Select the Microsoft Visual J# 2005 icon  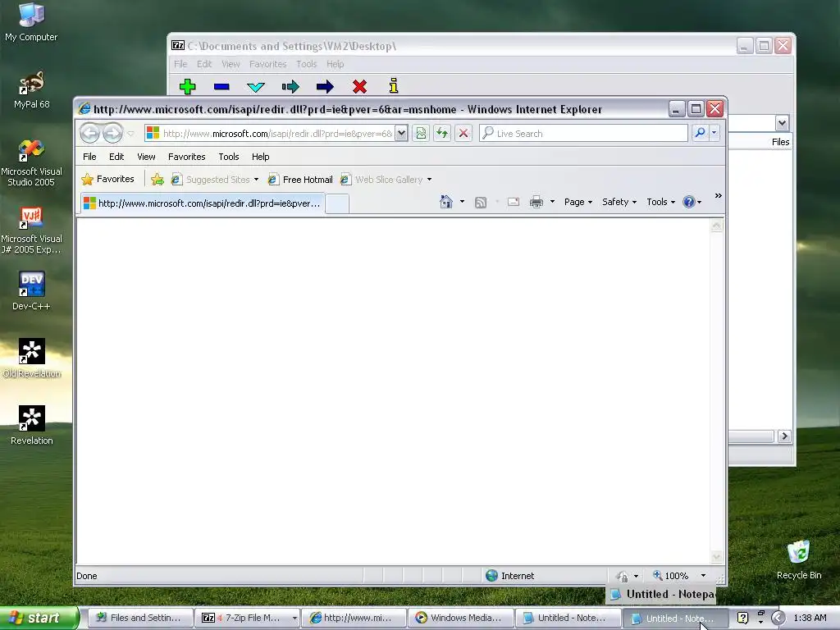coord(32,231)
